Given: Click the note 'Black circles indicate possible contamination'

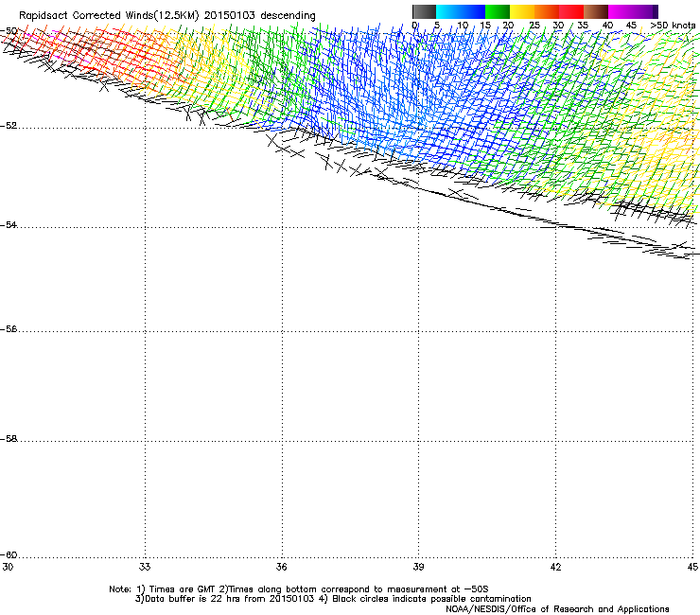Looking at the screenshot, I should coord(431,599).
